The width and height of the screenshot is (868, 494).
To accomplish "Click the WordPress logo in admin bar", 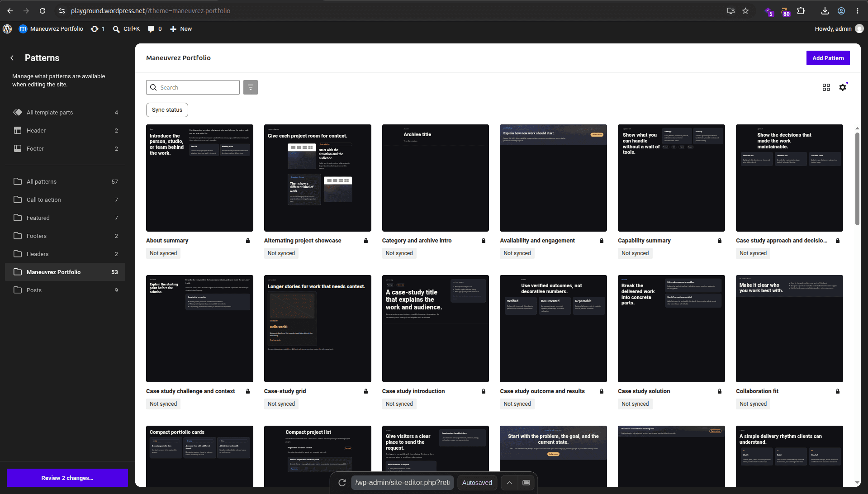I will point(7,29).
